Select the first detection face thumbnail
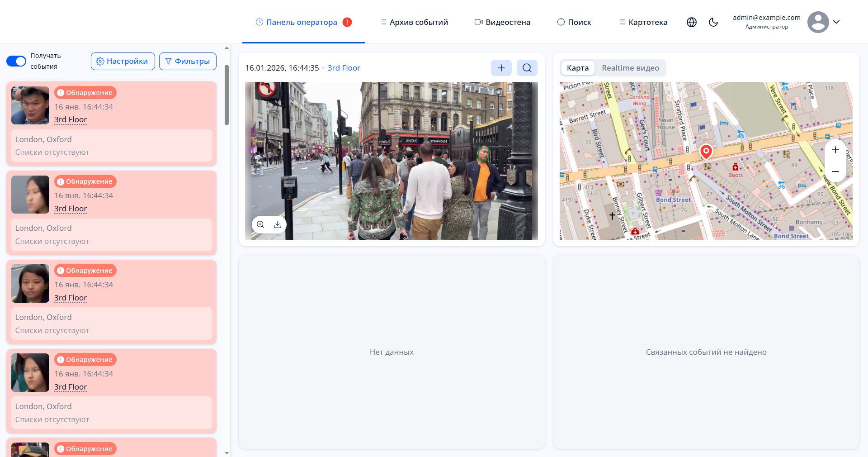The image size is (868, 457). pyautogui.click(x=30, y=105)
